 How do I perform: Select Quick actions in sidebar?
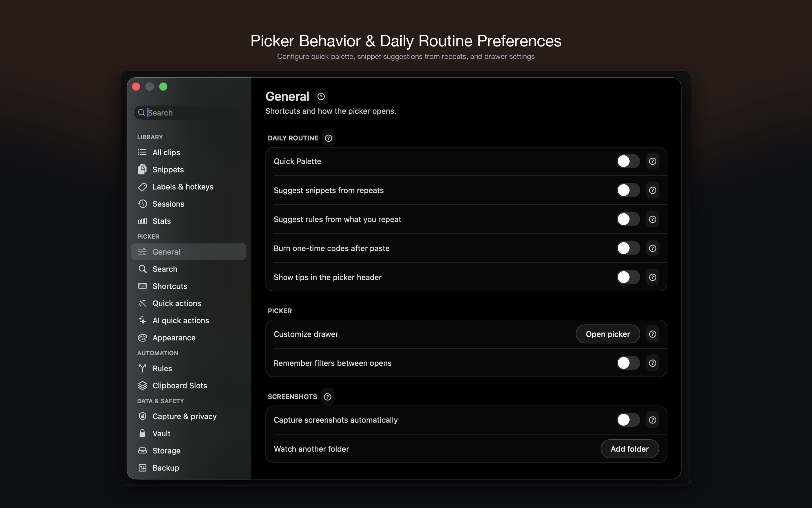pyautogui.click(x=188, y=303)
